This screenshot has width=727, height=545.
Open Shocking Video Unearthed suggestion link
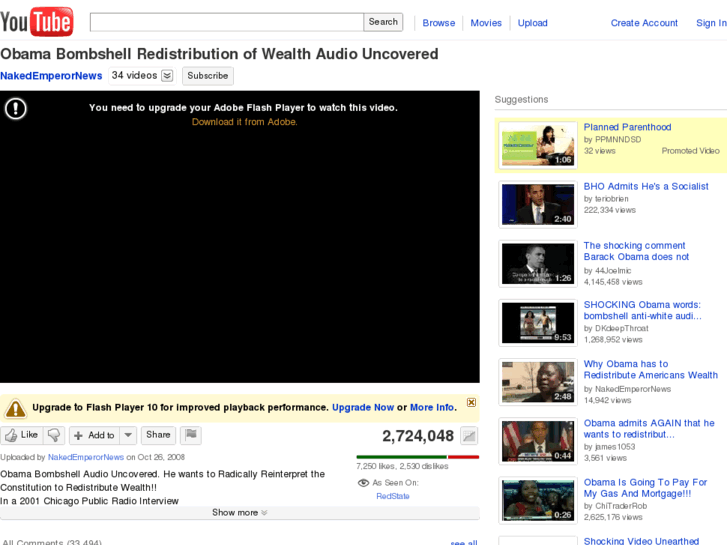(x=641, y=541)
